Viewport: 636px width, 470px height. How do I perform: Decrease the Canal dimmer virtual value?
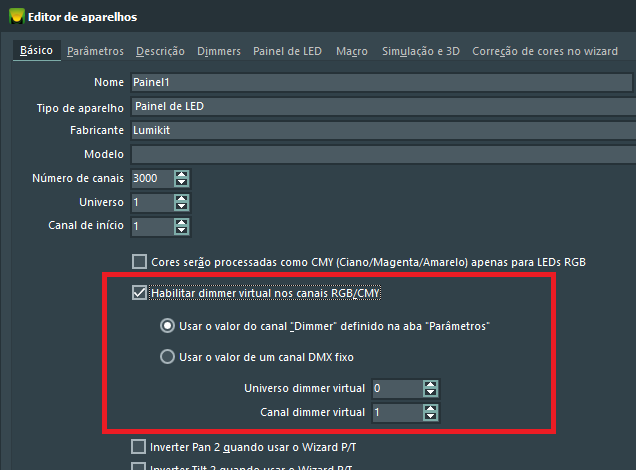[x=430, y=417]
